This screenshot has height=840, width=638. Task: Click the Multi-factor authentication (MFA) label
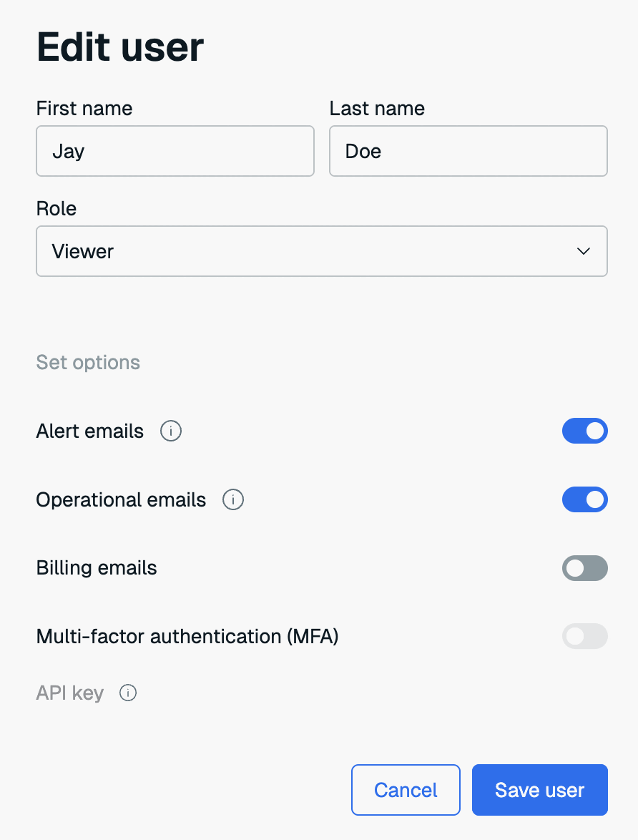point(187,636)
